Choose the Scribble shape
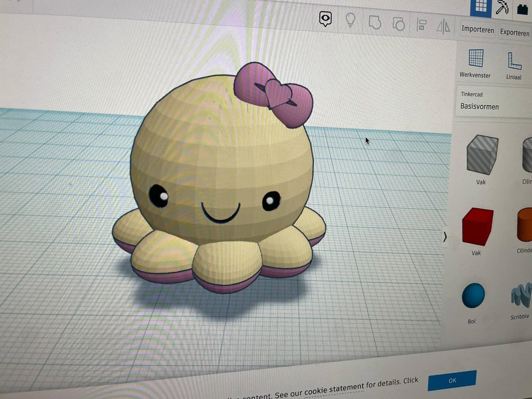Viewport: 532px width, 399px height. [x=521, y=296]
